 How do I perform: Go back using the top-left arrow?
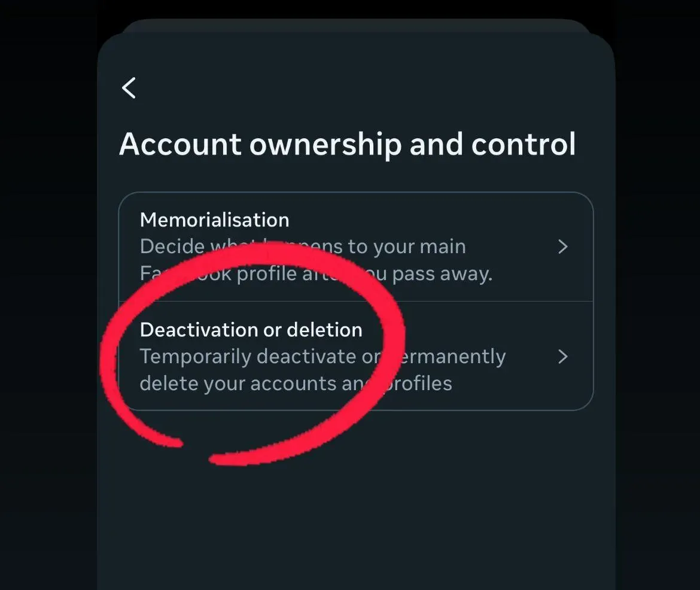pos(129,88)
